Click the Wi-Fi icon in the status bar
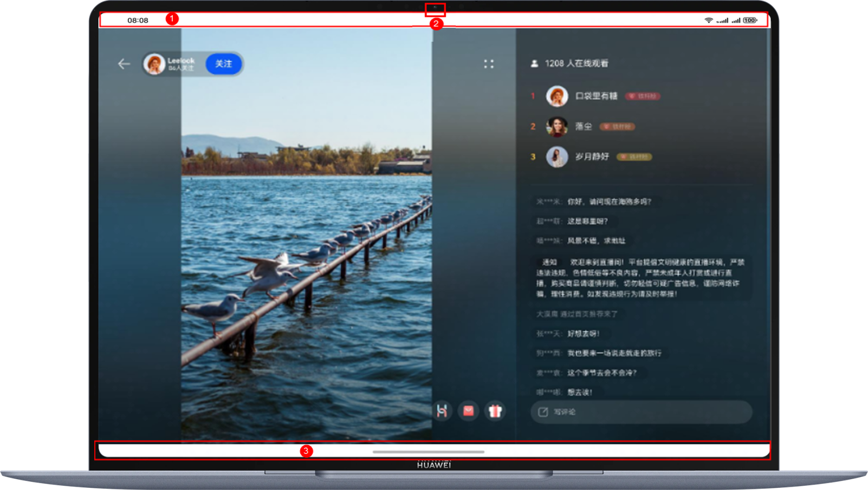 [708, 19]
